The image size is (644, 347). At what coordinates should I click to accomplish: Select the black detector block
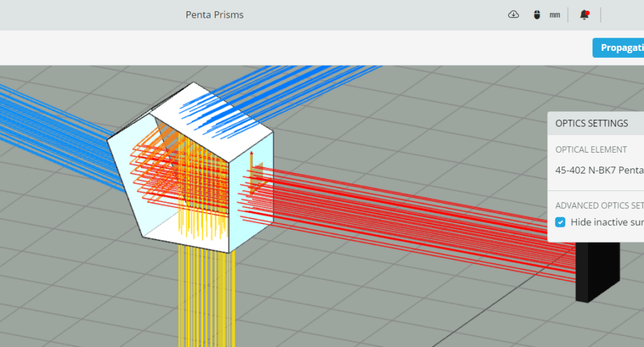[597, 272]
